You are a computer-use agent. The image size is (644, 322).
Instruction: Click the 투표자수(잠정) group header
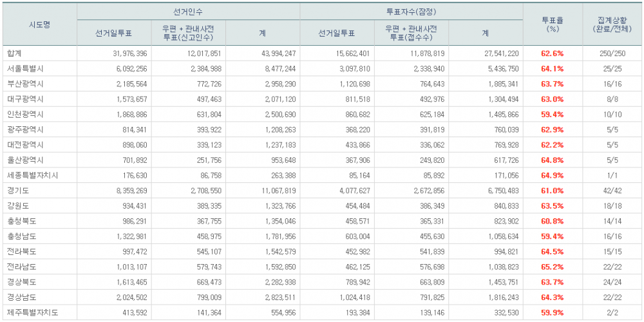point(412,12)
